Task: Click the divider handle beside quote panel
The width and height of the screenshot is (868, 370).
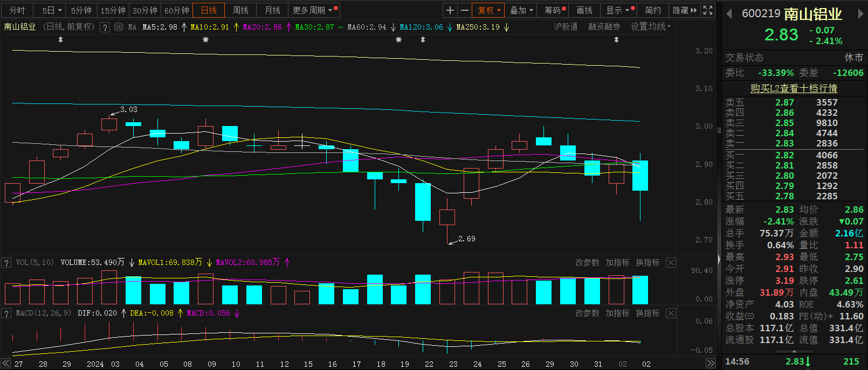Action: tap(719, 260)
